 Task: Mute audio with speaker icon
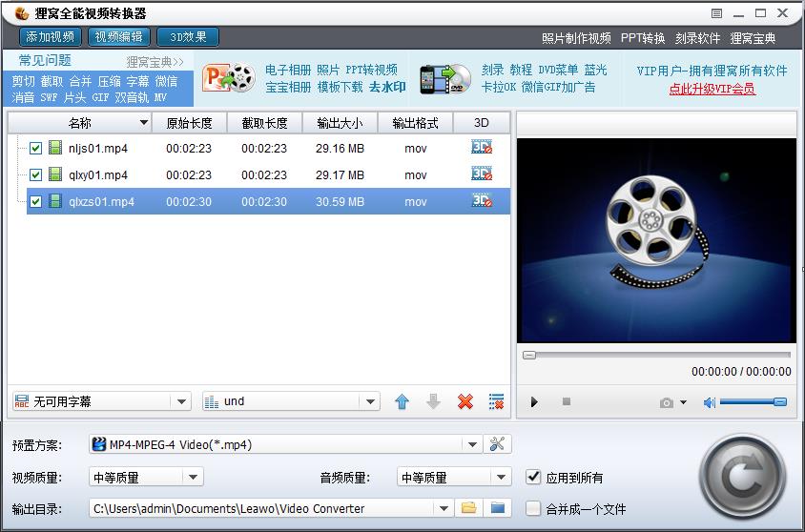pyautogui.click(x=709, y=402)
